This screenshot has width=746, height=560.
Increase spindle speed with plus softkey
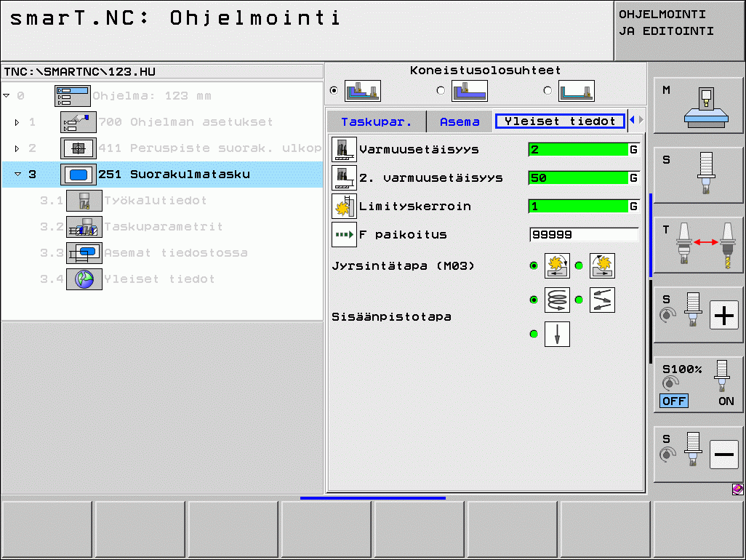point(698,314)
